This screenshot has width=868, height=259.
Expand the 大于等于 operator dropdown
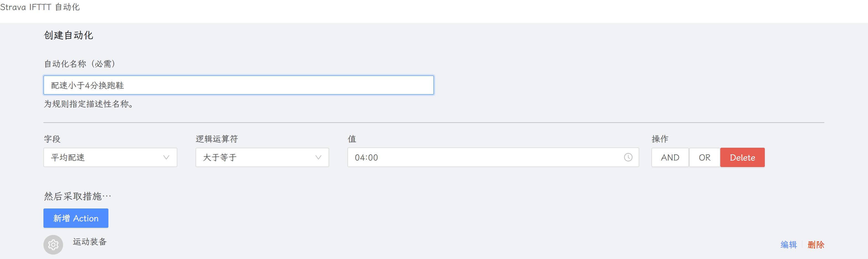click(x=262, y=157)
